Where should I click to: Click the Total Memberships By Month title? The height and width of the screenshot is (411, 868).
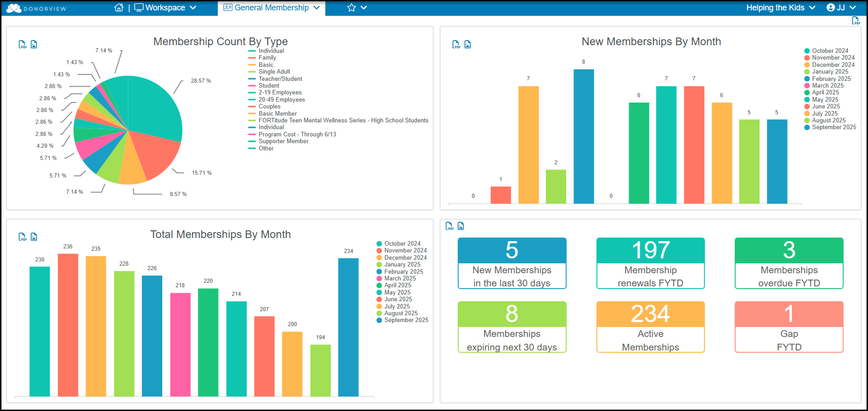coord(221,234)
